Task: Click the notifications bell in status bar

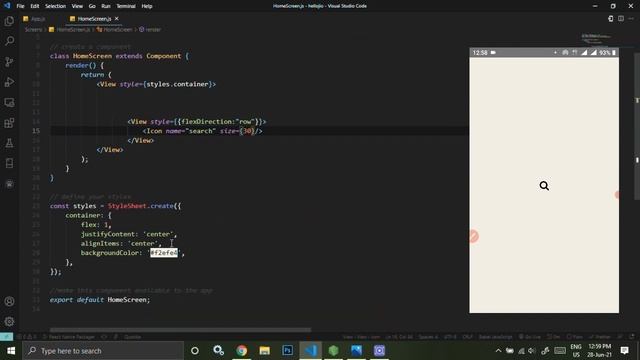Action: (x=632, y=337)
